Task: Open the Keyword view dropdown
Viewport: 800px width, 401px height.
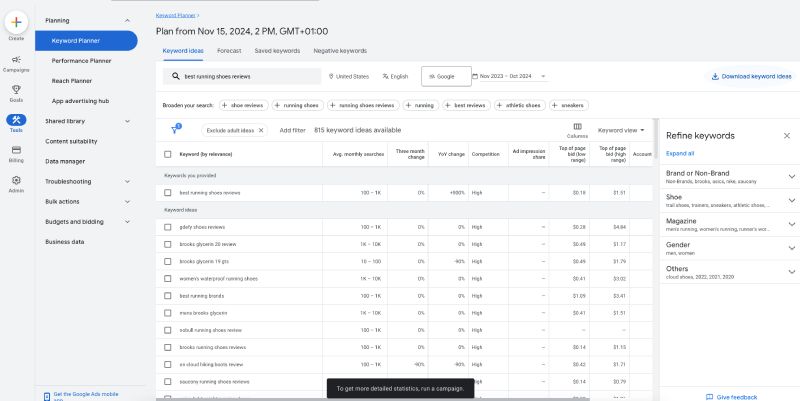Action: [621, 130]
